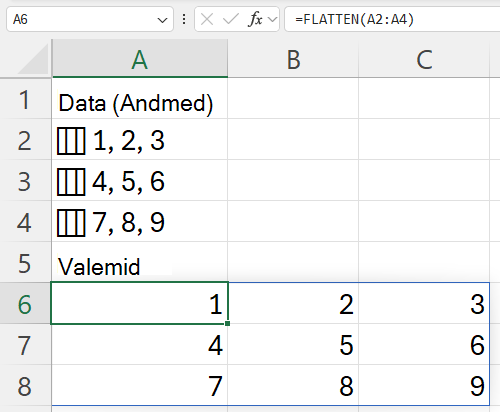Click the array data type icon in A4
This screenshot has width=500, height=412.
pos(71,223)
